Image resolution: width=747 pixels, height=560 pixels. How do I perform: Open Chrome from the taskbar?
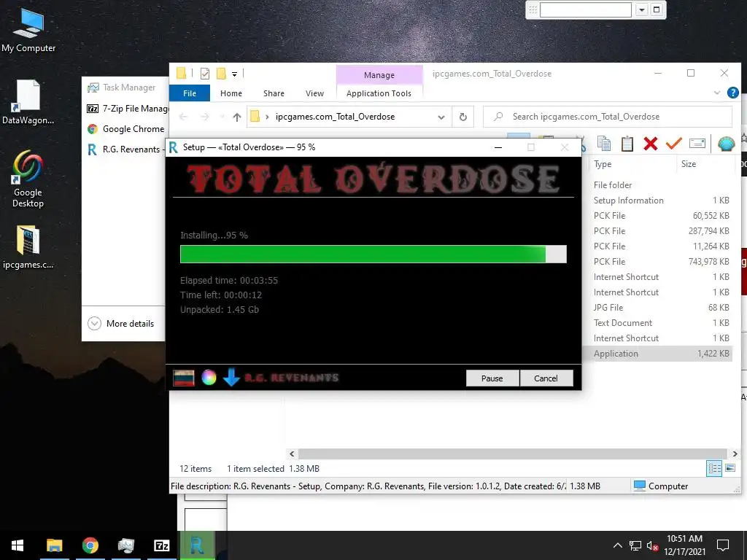point(90,545)
